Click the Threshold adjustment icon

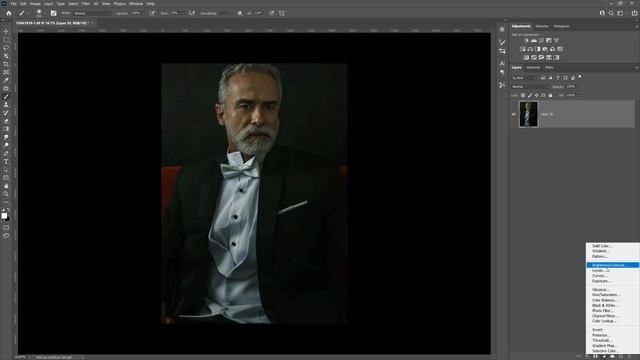541,58
